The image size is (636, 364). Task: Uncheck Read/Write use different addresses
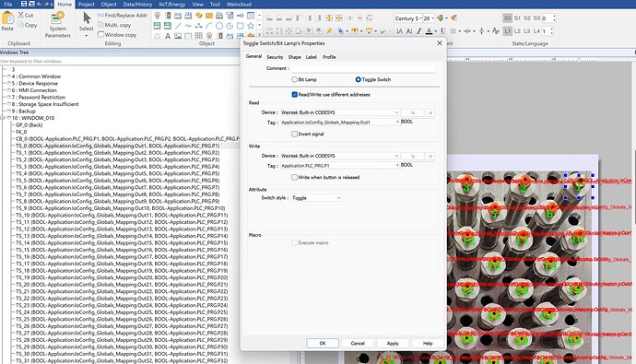pyautogui.click(x=294, y=94)
